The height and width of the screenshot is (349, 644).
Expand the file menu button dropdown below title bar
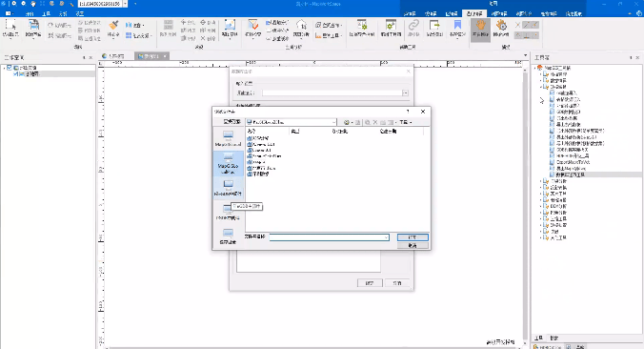[x=9, y=13]
